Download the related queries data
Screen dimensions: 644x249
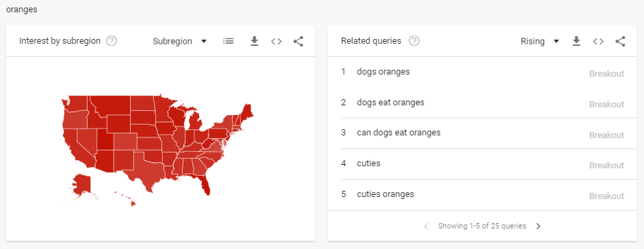click(576, 41)
